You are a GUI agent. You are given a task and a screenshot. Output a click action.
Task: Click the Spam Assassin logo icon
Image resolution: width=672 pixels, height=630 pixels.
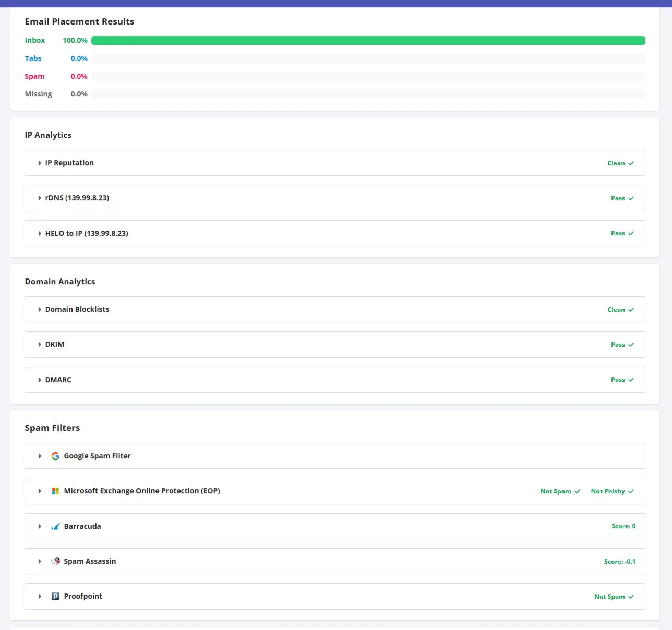tap(55, 561)
